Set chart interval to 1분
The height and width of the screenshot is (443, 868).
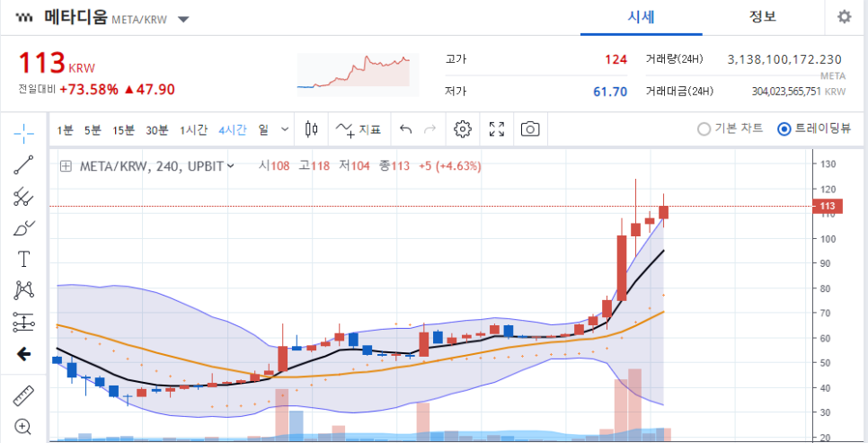[x=65, y=130]
